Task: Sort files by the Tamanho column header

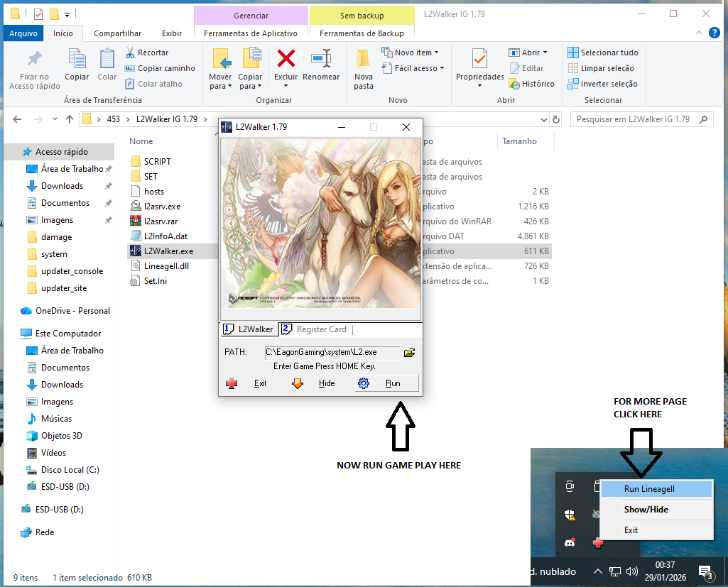Action: 519,141
